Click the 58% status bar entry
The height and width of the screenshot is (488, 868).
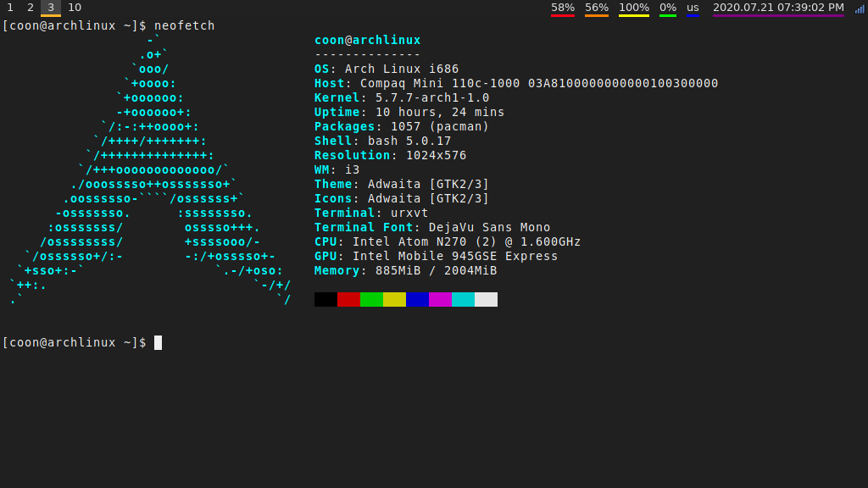[563, 8]
